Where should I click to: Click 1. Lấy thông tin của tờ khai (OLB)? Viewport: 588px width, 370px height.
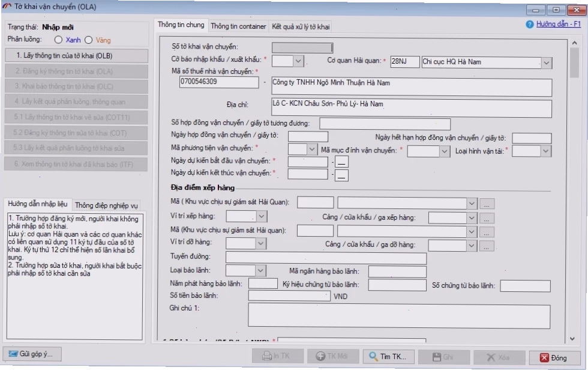click(x=77, y=56)
